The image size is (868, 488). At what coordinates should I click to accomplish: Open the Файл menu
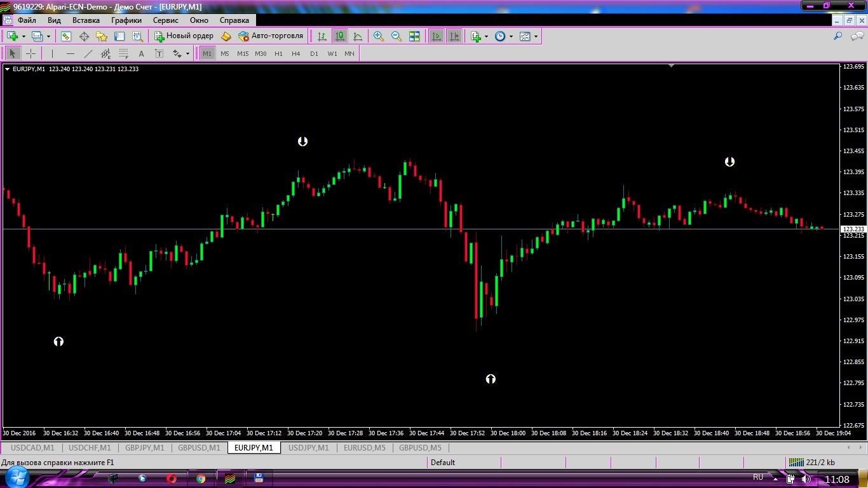[27, 20]
